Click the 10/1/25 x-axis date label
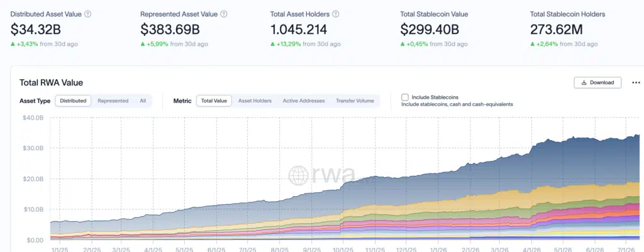 343,249
